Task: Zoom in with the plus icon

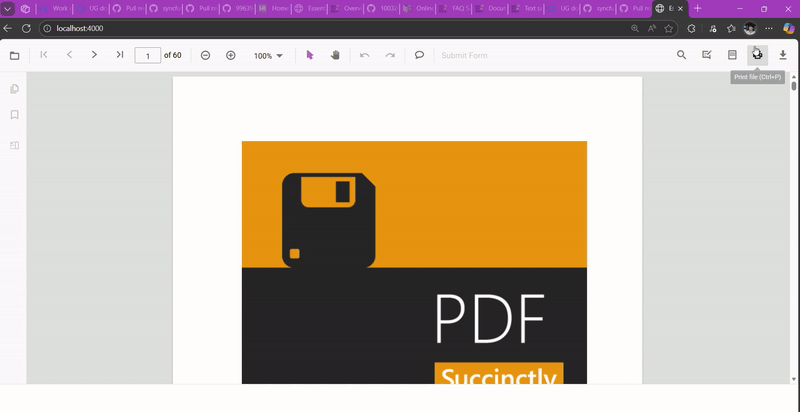Action: pyautogui.click(x=231, y=55)
